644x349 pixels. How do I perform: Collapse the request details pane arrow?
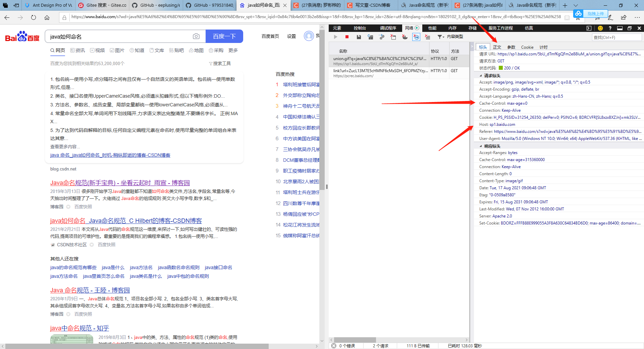coord(472,47)
